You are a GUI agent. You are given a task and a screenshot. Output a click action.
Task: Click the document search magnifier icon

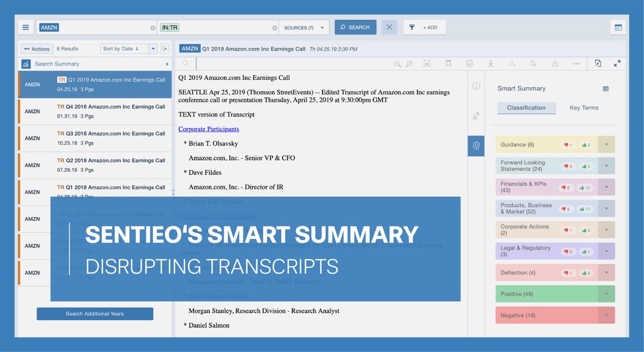point(186,63)
